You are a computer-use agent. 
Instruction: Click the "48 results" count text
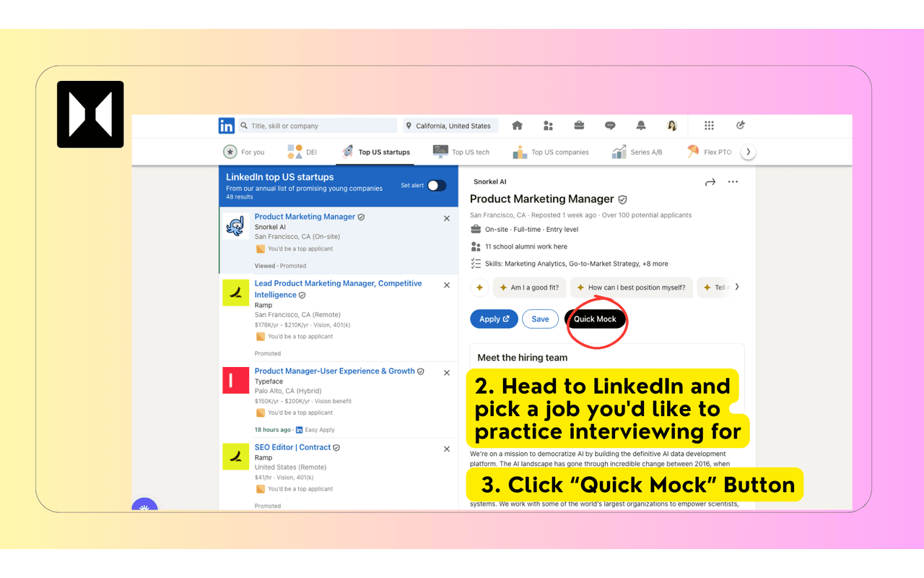(x=240, y=197)
